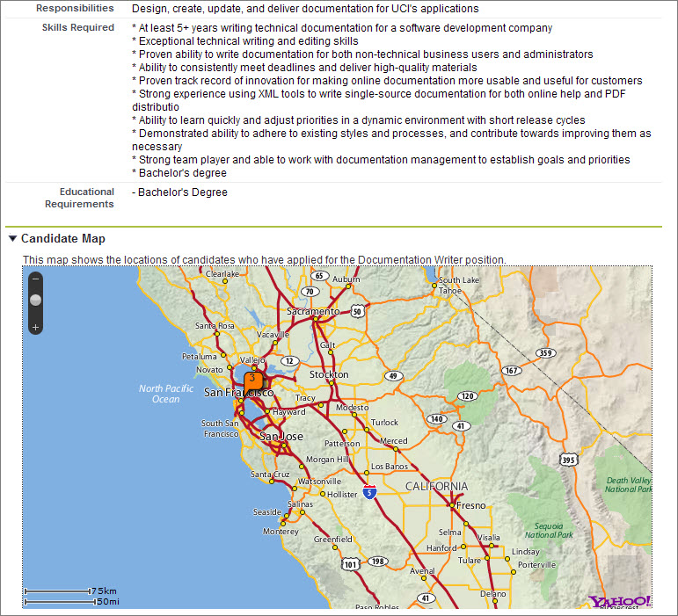This screenshot has height=616, width=678.
Task: Click the Route 49 marker on map
Action: 393,376
